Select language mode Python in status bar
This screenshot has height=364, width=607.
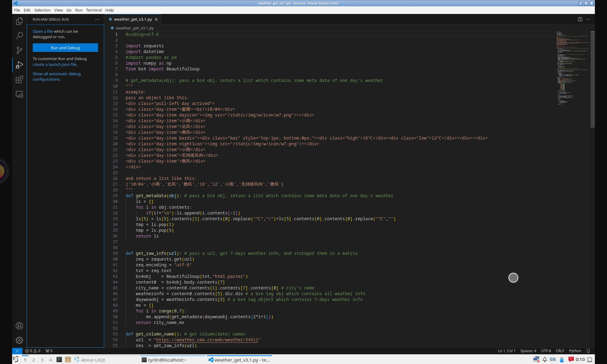[x=575, y=351]
